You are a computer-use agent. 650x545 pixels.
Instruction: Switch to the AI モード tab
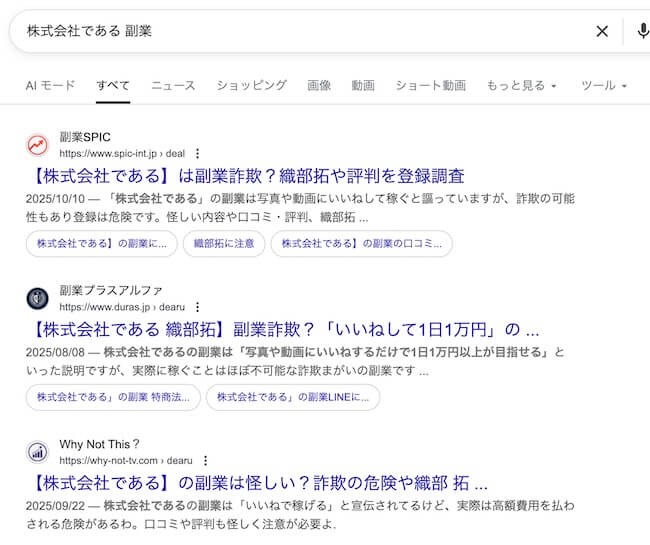[50, 85]
